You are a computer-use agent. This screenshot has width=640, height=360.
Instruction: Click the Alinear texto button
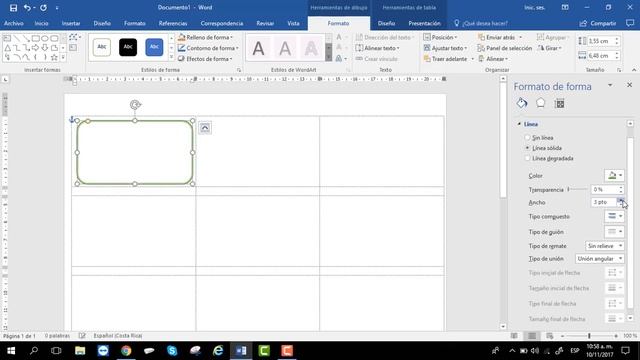378,48
